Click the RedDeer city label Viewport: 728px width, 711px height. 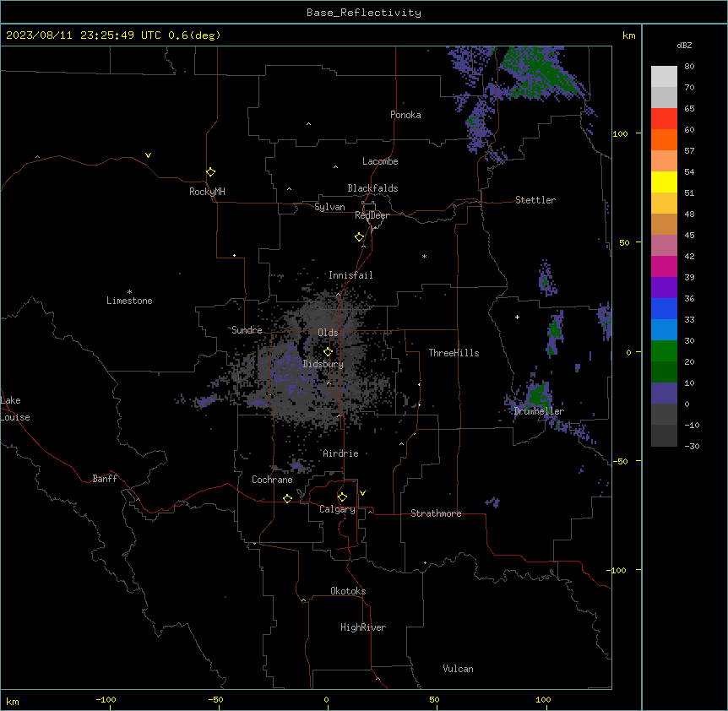pyautogui.click(x=372, y=215)
